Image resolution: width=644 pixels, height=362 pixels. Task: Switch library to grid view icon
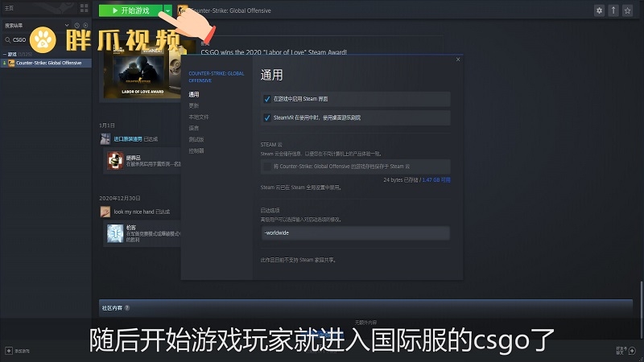click(x=85, y=8)
